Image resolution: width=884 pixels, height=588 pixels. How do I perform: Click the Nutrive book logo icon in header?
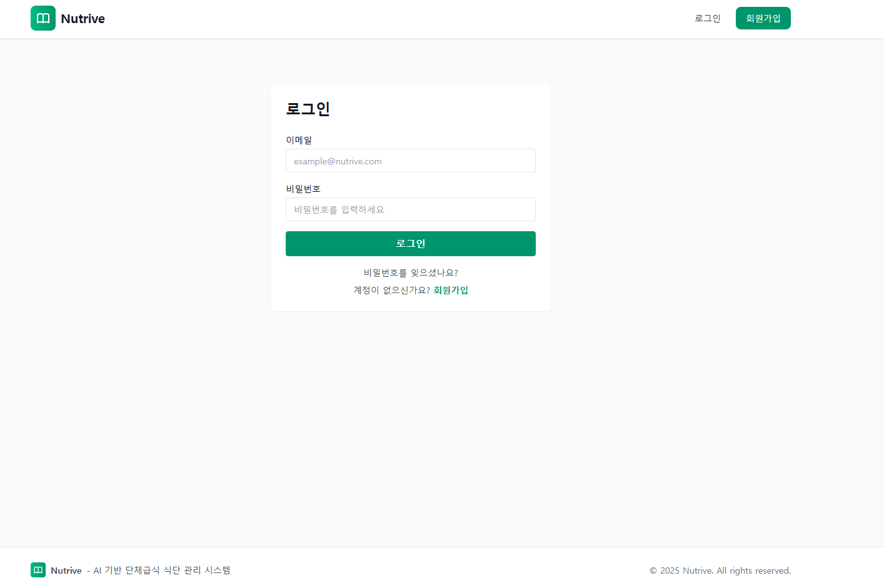(43, 18)
